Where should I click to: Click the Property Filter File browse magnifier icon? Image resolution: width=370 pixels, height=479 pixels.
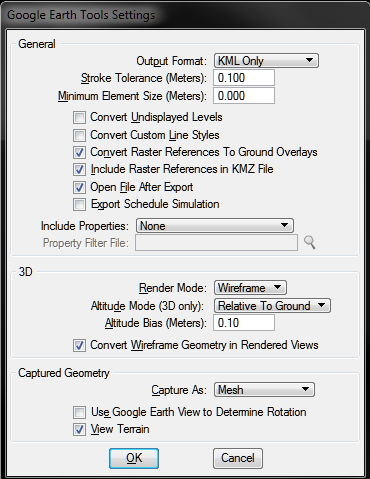pyautogui.click(x=310, y=242)
